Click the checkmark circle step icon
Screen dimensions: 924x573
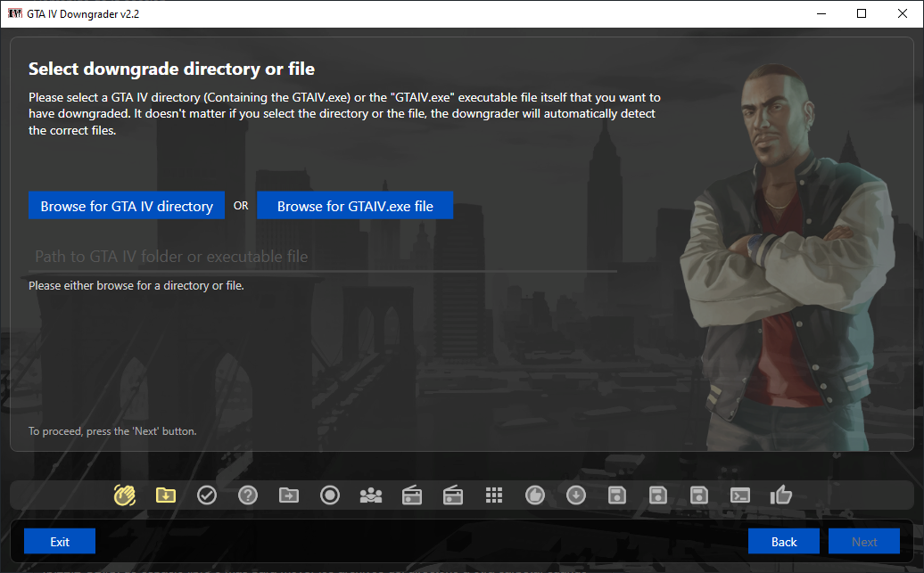(207, 495)
